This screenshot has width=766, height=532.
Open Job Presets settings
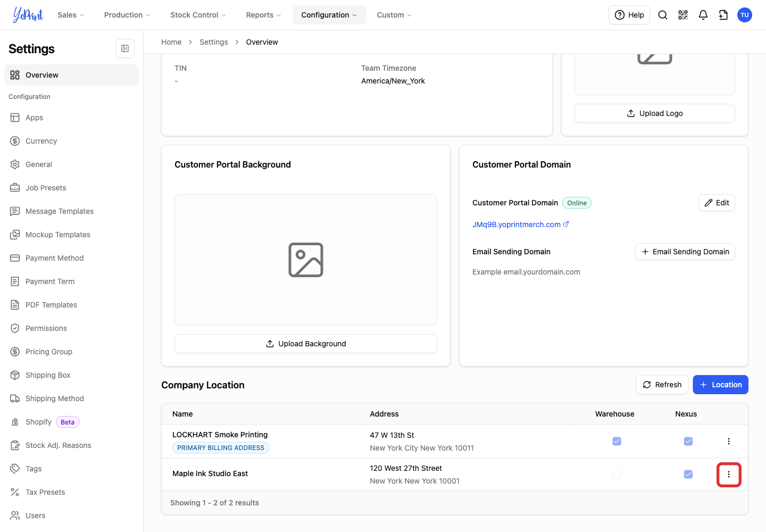pyautogui.click(x=71, y=188)
